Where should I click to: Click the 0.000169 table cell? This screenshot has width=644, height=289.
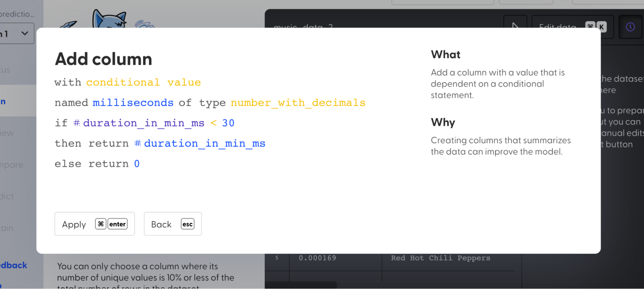317,258
